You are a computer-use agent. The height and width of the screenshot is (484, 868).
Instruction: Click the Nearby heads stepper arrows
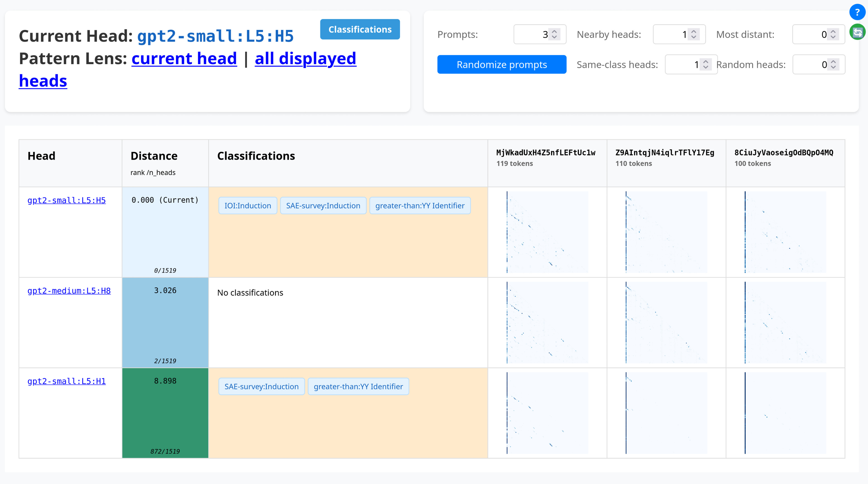click(693, 34)
